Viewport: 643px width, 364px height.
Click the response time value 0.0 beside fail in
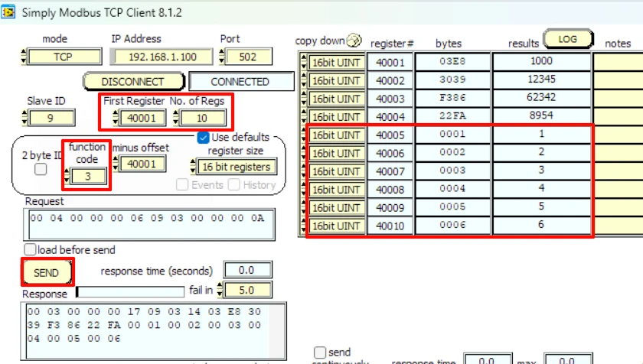point(247,270)
